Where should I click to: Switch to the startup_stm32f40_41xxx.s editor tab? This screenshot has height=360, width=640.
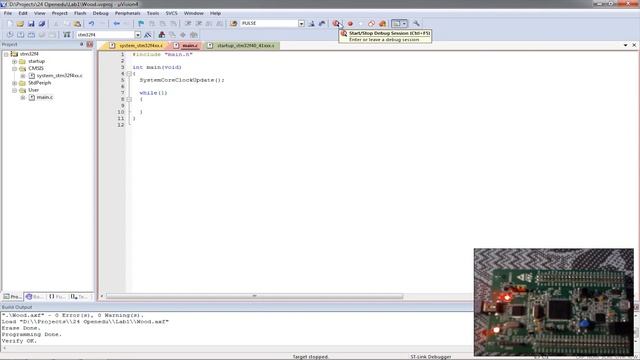click(x=242, y=46)
